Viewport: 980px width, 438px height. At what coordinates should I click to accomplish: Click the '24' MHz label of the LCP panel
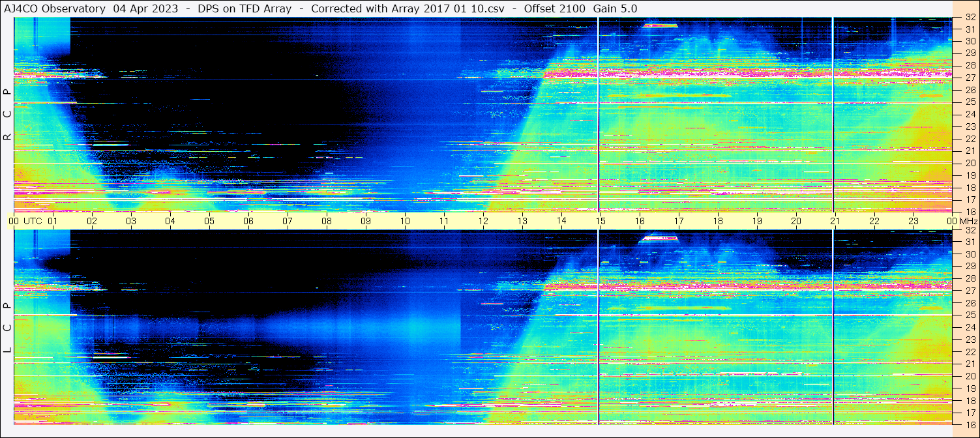click(970, 327)
